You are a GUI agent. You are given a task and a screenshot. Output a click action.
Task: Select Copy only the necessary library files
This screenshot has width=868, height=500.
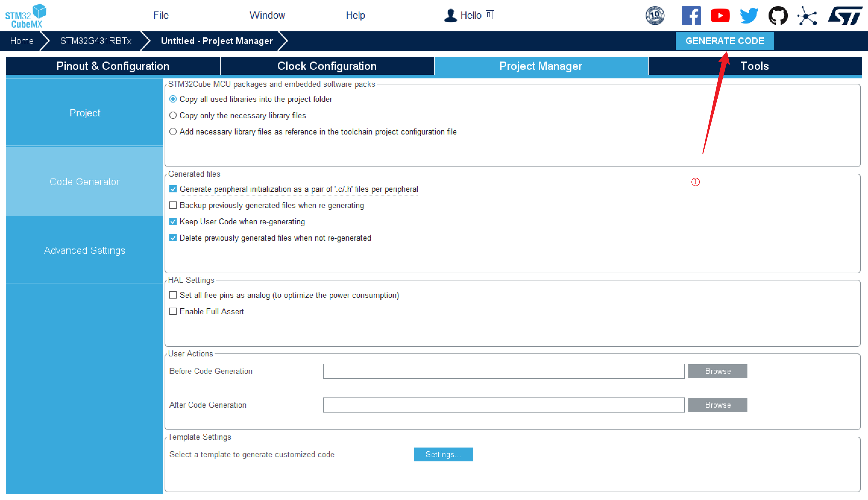point(173,116)
